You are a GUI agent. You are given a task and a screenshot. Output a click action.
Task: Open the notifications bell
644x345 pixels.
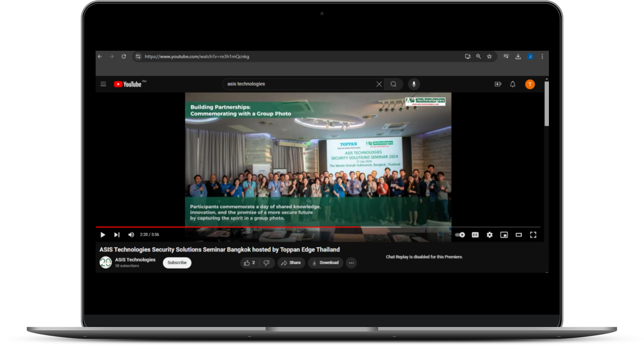click(x=513, y=84)
